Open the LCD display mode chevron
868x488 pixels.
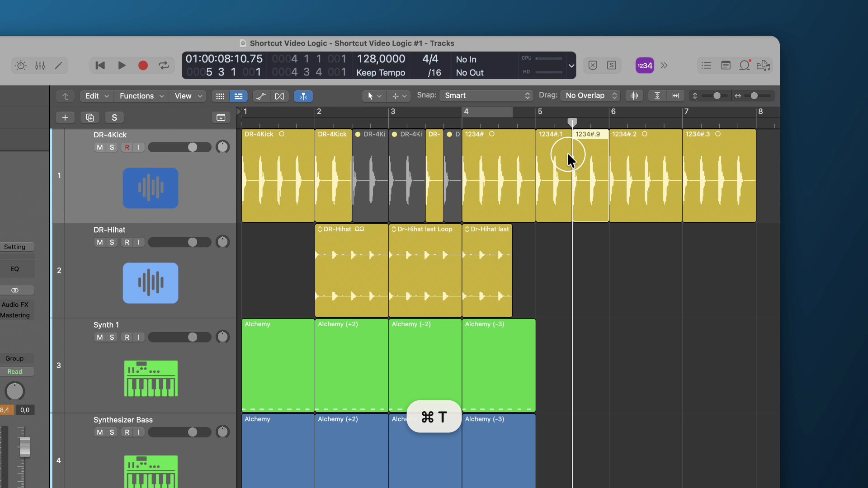571,66
